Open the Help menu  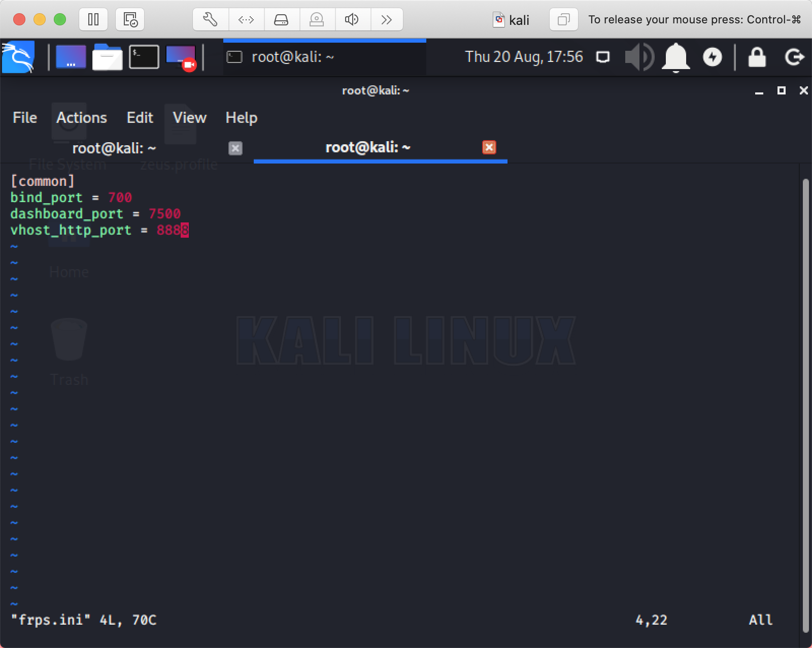pos(242,118)
